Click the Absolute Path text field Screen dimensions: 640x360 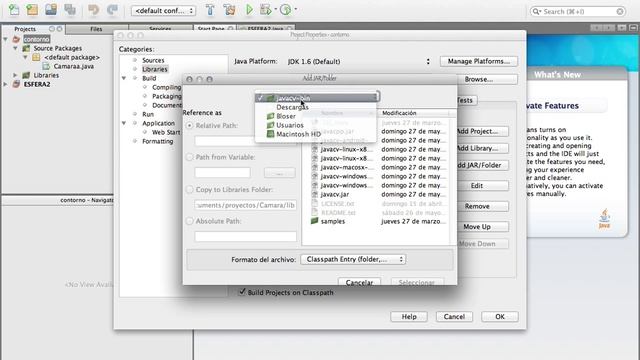pyautogui.click(x=246, y=236)
